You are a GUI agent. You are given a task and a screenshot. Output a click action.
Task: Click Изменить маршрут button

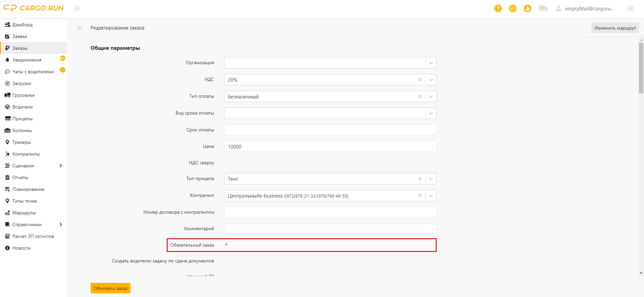(615, 28)
